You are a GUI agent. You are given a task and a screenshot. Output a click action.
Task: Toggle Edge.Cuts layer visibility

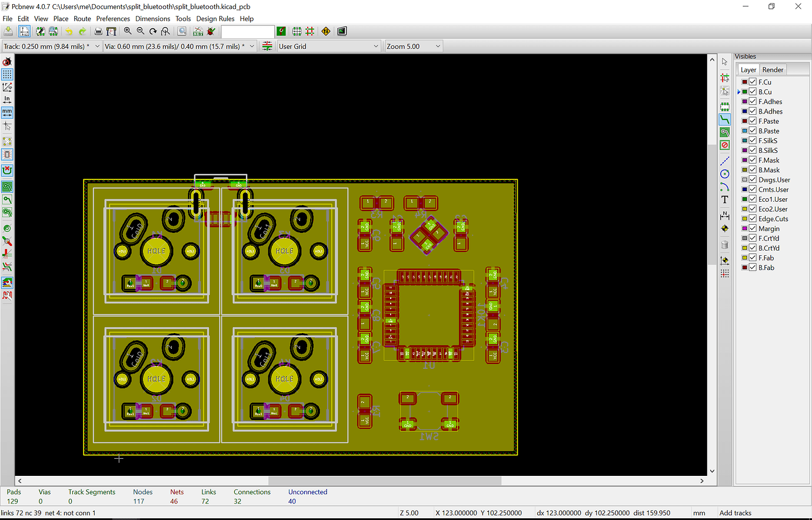click(x=751, y=218)
